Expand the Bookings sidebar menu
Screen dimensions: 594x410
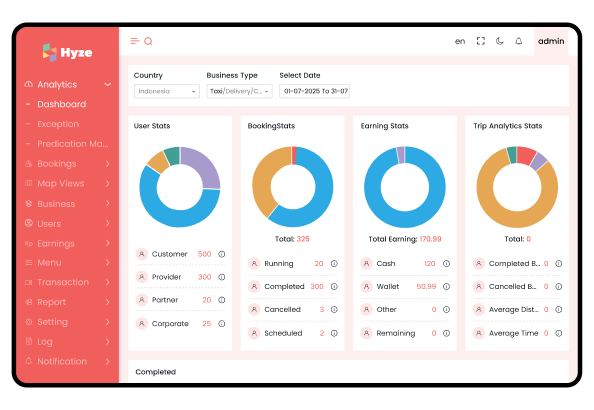click(68, 164)
